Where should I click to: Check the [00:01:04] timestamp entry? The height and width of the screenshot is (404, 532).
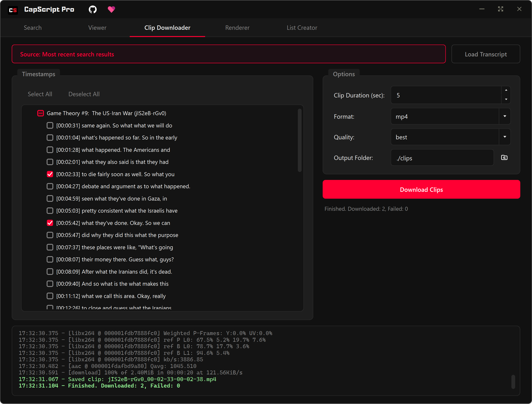pos(50,137)
